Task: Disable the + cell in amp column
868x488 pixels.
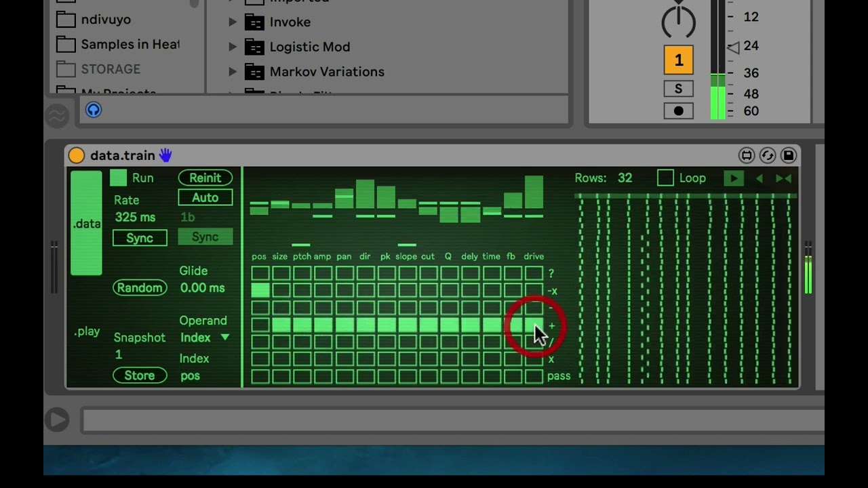Action: pyautogui.click(x=323, y=325)
